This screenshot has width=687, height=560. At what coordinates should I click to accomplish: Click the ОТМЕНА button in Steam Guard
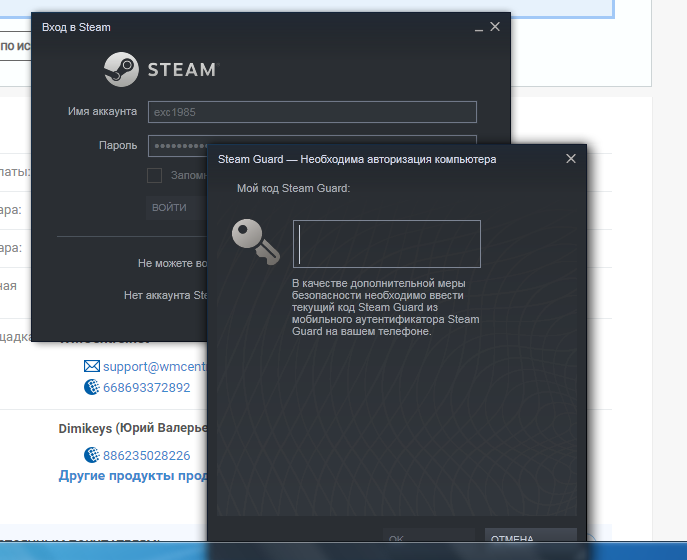pyautogui.click(x=530, y=535)
